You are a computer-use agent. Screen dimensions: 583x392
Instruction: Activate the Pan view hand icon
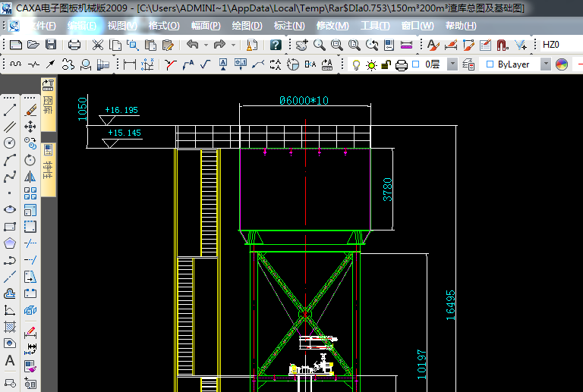pos(301,45)
